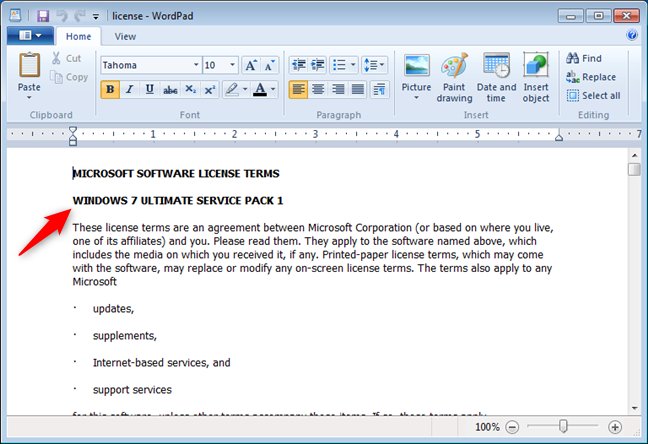Click the vertical scrollbar down arrow
This screenshot has height=444, width=648.
634,408
